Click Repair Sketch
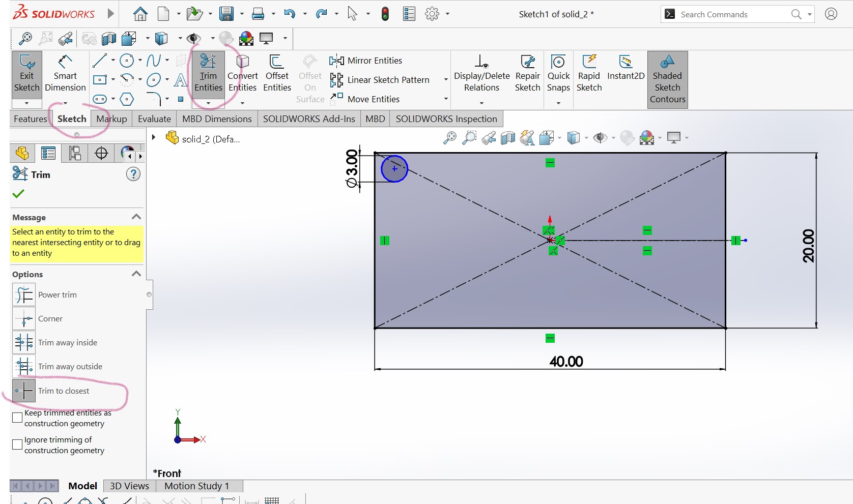This screenshot has height=504, width=853. pos(527,74)
